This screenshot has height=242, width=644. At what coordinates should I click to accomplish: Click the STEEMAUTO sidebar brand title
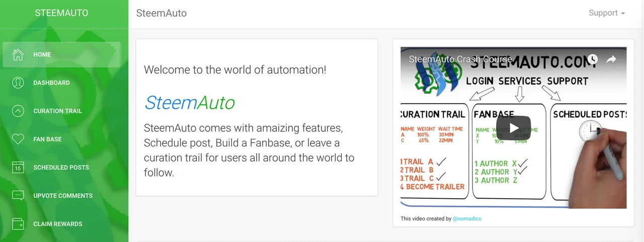coord(61,13)
